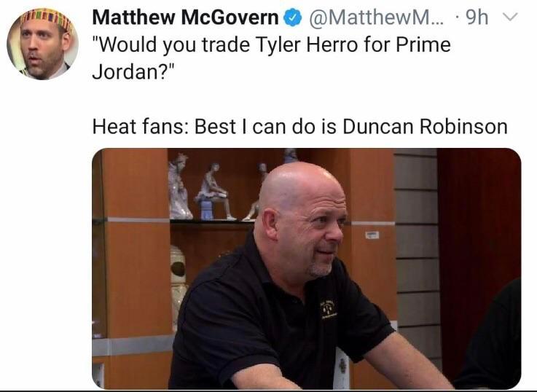Open Matthew McGovern's profile avatar

(43, 44)
